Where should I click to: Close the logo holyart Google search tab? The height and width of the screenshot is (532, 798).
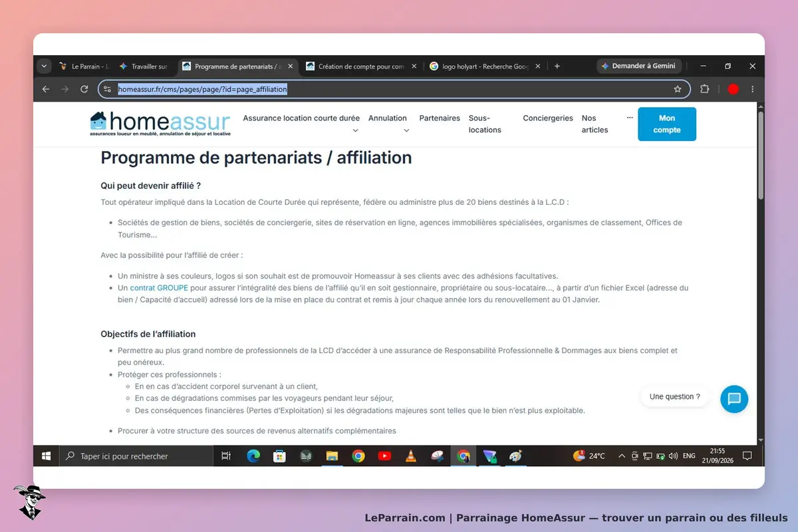(x=539, y=66)
